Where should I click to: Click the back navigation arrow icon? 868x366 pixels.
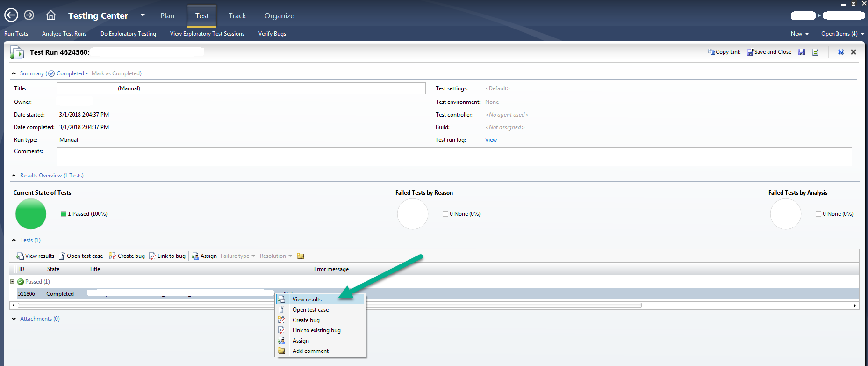pos(11,15)
